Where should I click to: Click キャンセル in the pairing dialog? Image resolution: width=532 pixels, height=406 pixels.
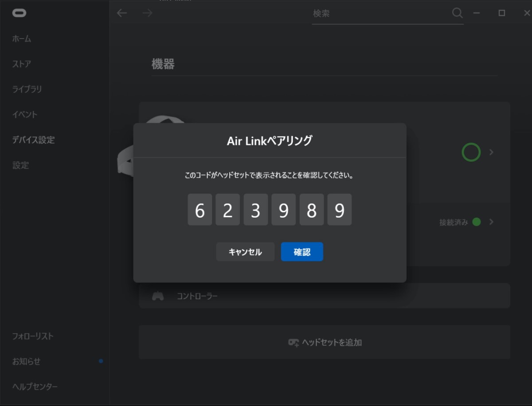(x=245, y=252)
